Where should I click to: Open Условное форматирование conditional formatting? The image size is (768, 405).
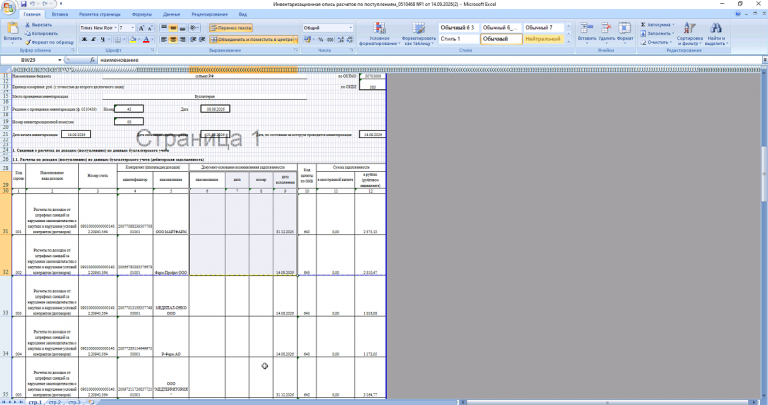[379, 33]
